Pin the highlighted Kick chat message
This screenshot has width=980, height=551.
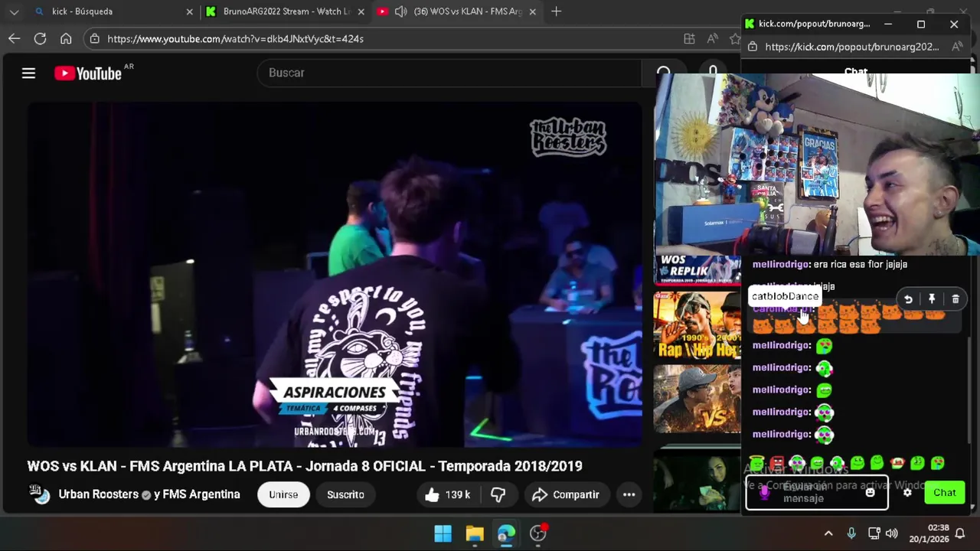click(932, 299)
